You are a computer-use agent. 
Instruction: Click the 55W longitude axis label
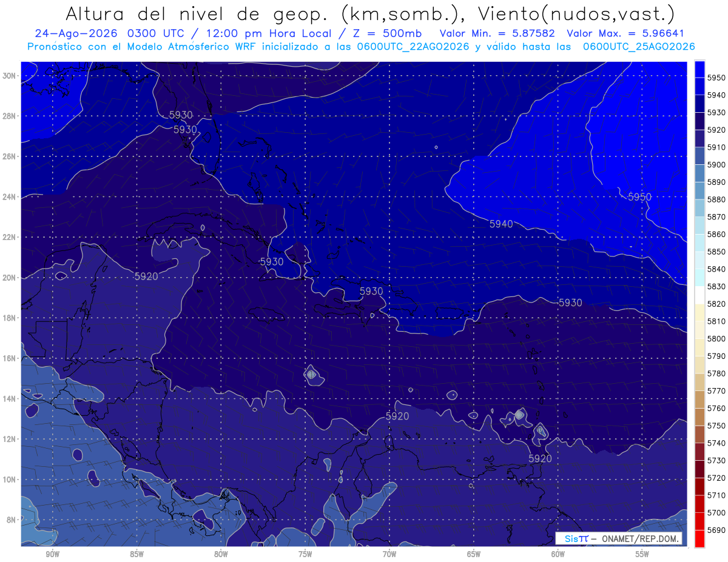[642, 554]
